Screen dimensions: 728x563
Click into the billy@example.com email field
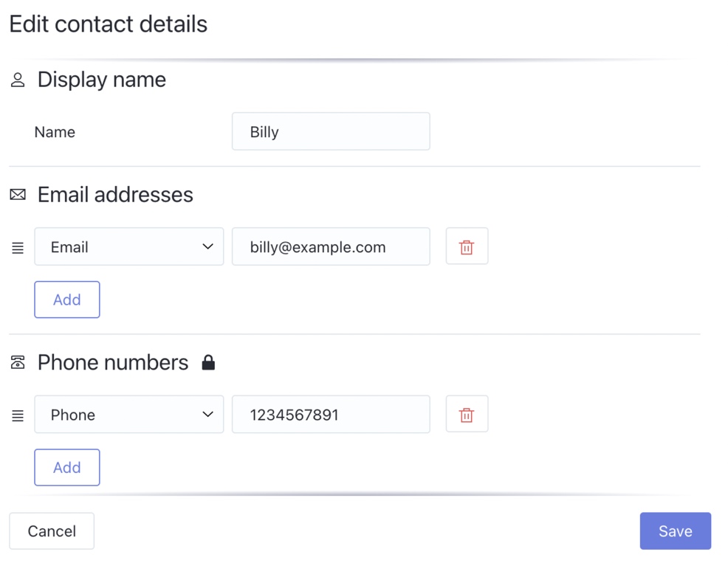click(x=331, y=246)
